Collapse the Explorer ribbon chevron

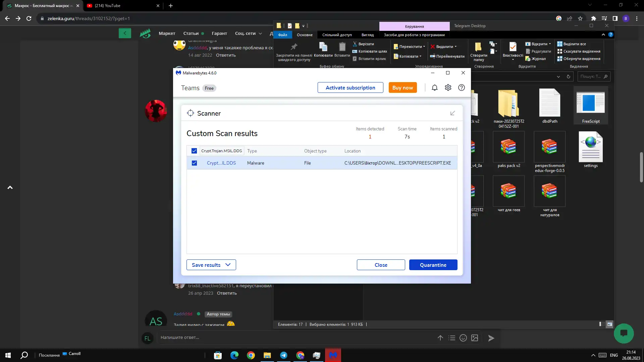pos(603,35)
